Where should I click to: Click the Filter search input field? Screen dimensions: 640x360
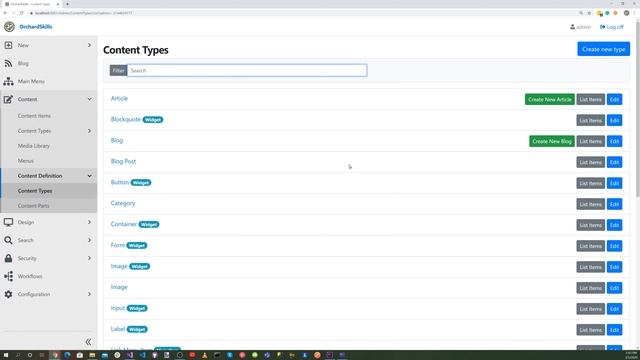[x=247, y=70]
